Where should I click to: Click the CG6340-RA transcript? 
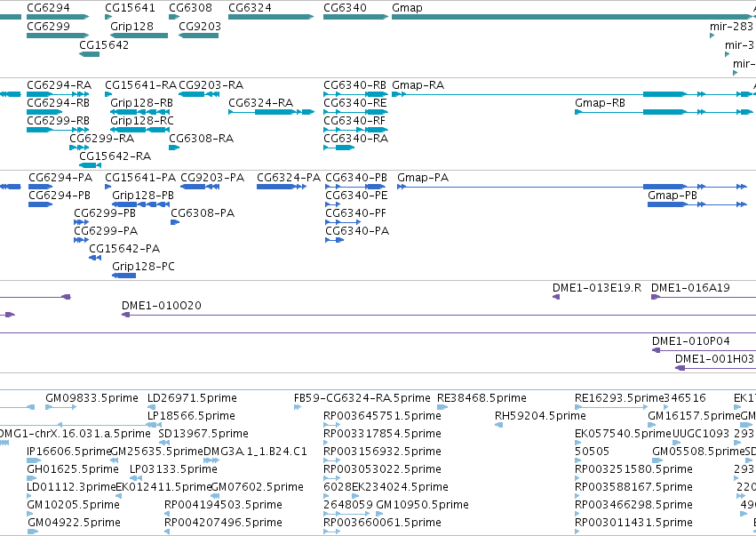[x=339, y=148]
